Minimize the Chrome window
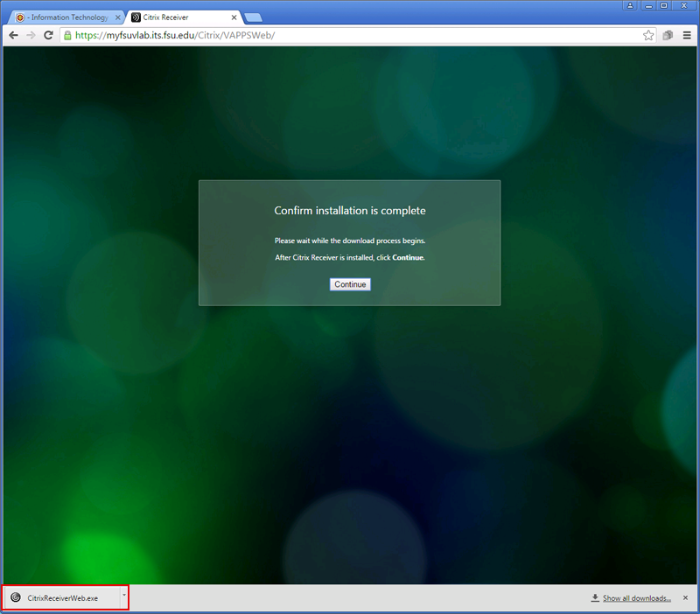The image size is (700, 614). (x=648, y=5)
